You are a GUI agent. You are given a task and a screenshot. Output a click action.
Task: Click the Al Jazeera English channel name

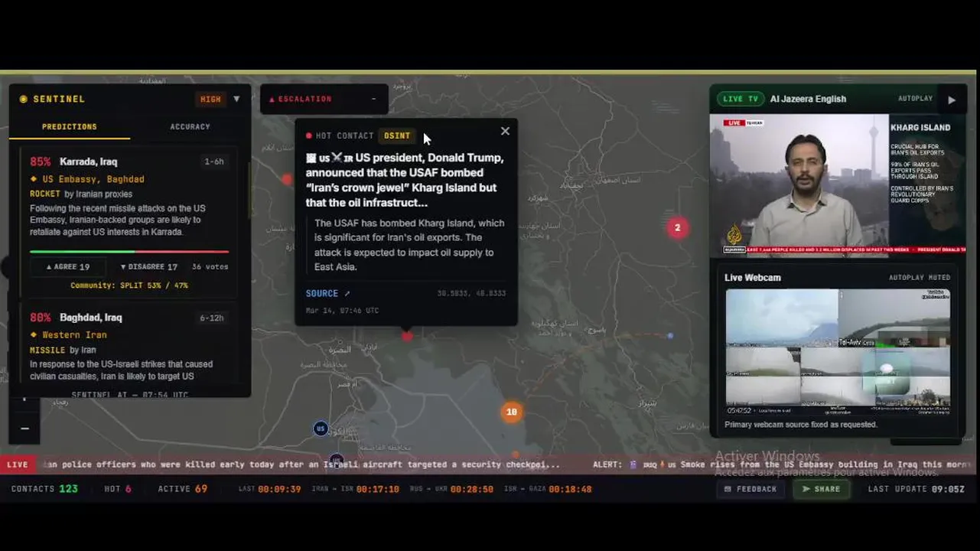pos(808,99)
